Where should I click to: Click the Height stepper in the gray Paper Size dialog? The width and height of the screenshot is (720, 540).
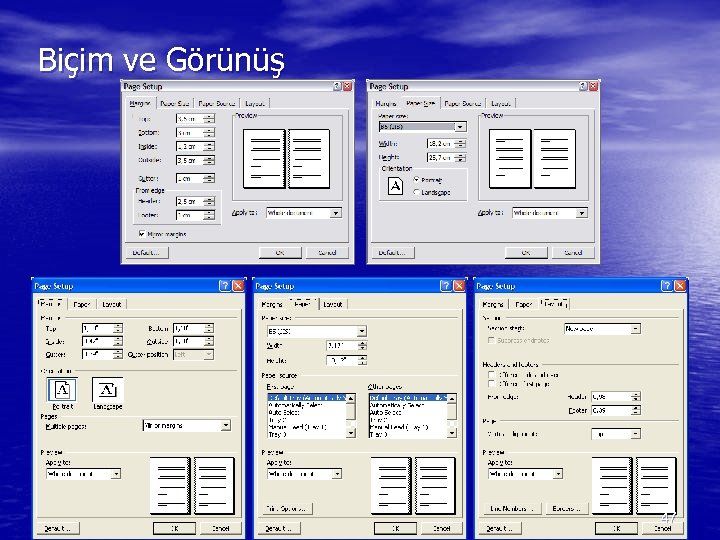pyautogui.click(x=460, y=158)
